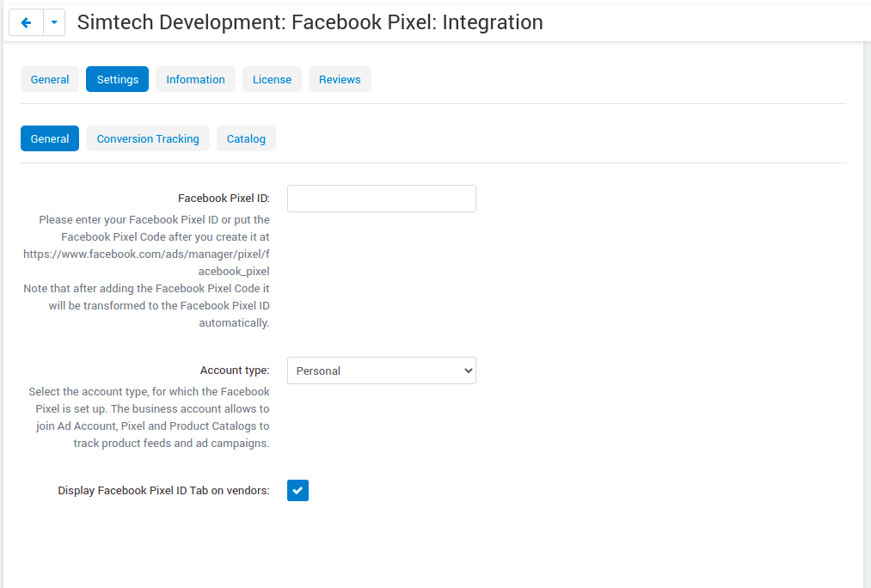Screen dimensions: 871x588
Task: Click the active Settings tab
Action: 117,78
